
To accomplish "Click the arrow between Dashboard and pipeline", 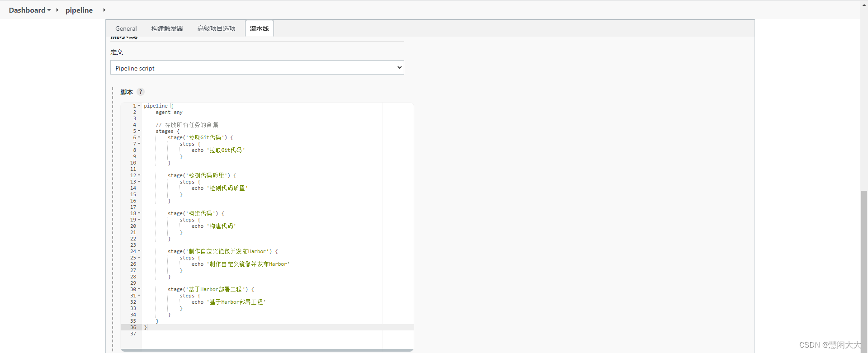I will (x=57, y=10).
